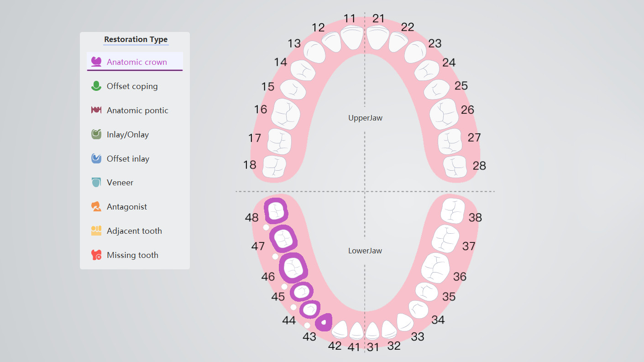Select the Anatomic crown icon
This screenshot has width=644, height=362.
tap(96, 61)
